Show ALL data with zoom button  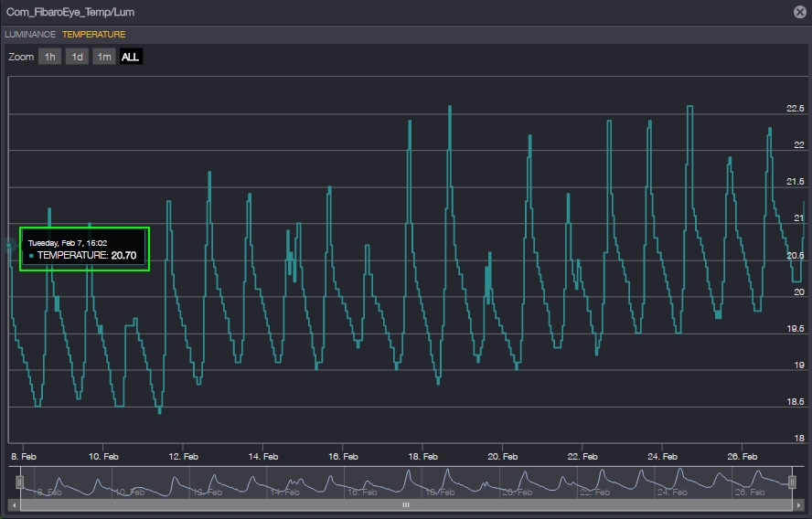[131, 57]
